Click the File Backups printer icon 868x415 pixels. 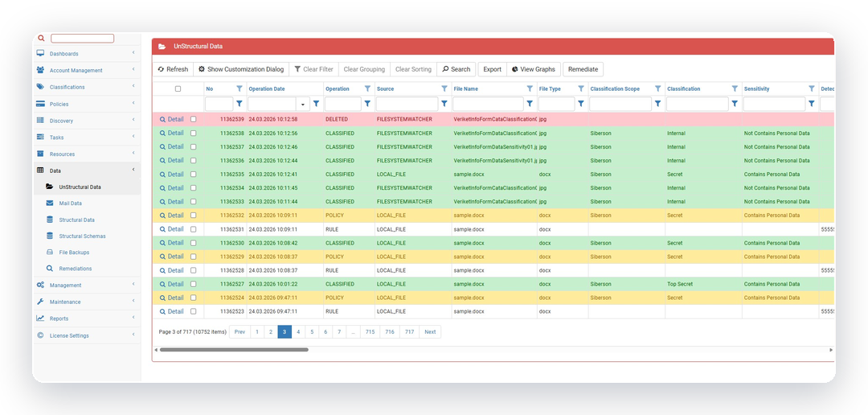pos(50,252)
